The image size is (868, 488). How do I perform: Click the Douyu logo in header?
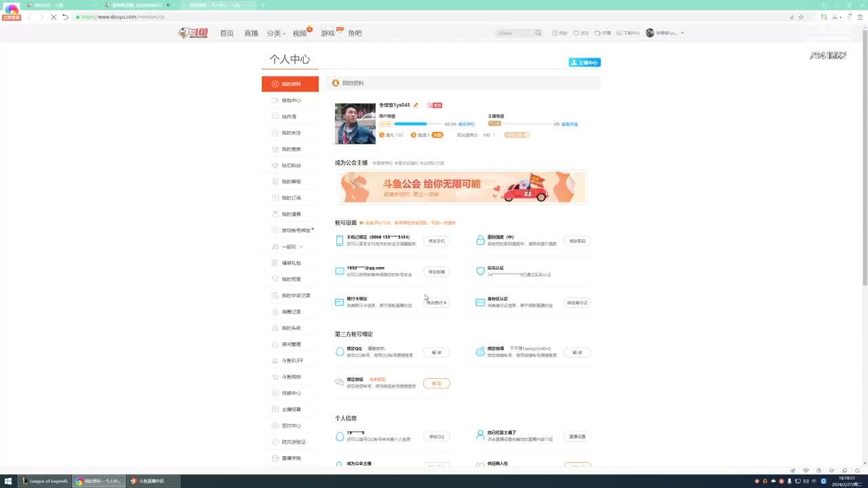tap(193, 33)
